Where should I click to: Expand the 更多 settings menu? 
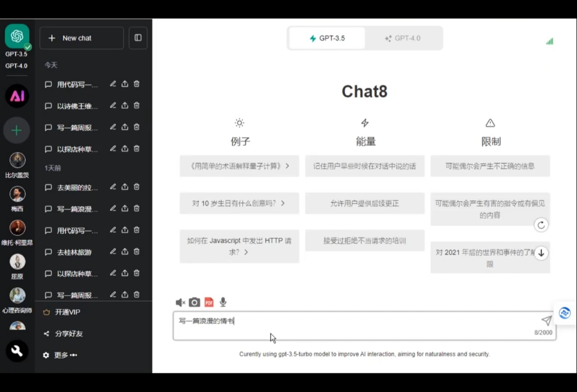(61, 355)
